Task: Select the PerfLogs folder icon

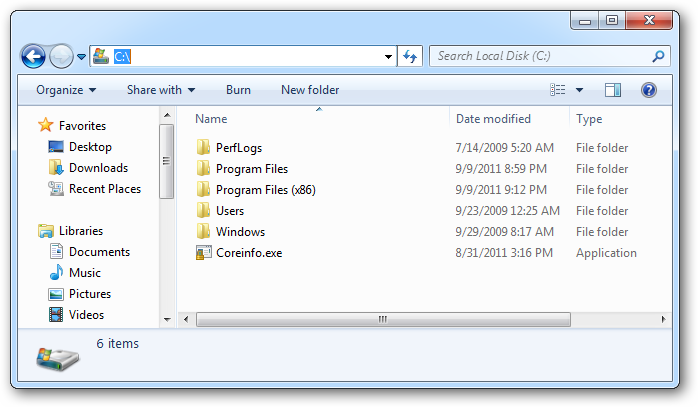Action: (x=203, y=147)
